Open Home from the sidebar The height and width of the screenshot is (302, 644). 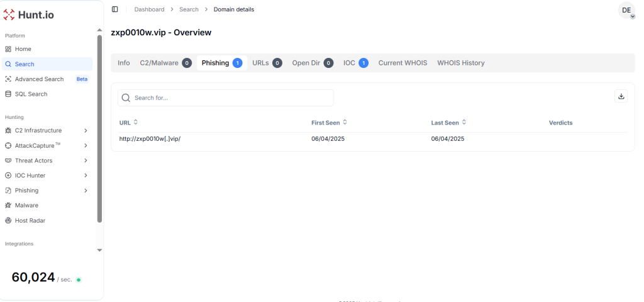[x=23, y=49]
